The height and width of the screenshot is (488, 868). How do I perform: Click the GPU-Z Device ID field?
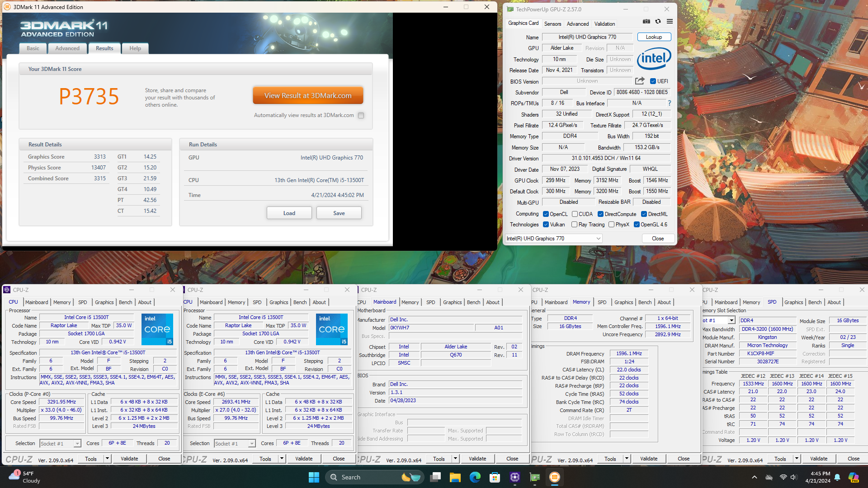642,92
